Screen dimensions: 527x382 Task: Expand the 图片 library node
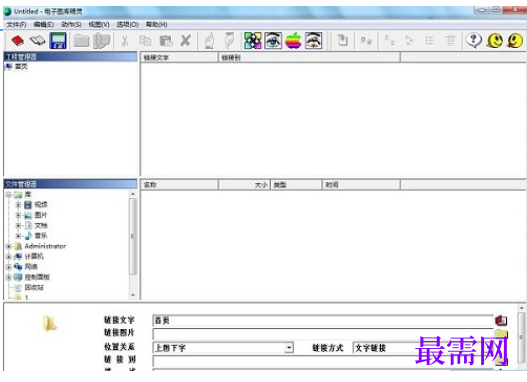pyautogui.click(x=18, y=215)
